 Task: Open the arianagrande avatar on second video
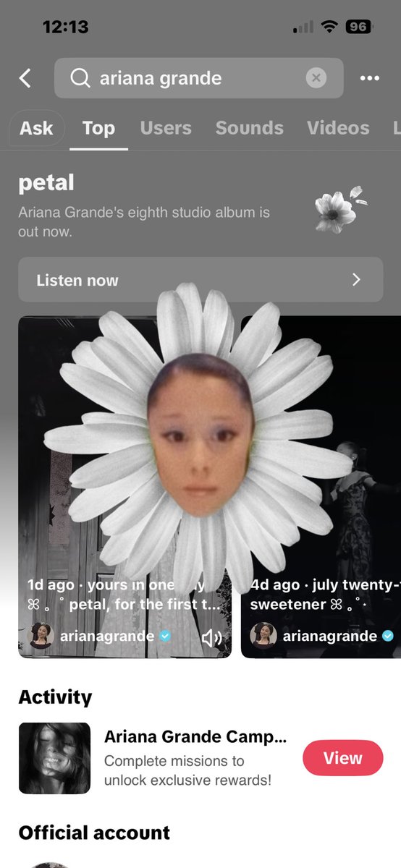click(x=263, y=637)
